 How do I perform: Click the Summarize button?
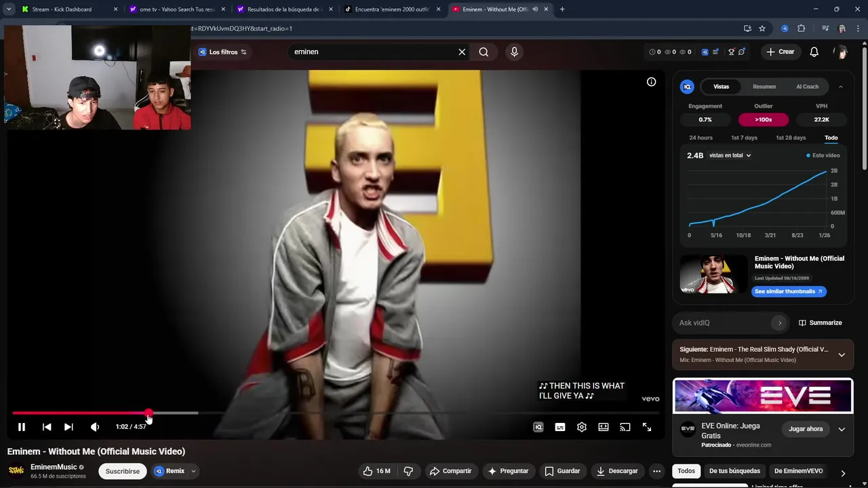pos(821,323)
